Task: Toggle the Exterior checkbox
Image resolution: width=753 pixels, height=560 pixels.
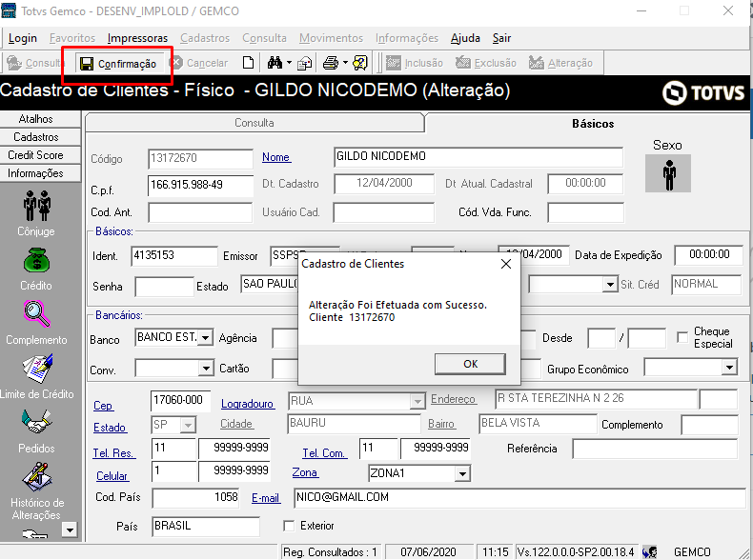Action: [289, 526]
